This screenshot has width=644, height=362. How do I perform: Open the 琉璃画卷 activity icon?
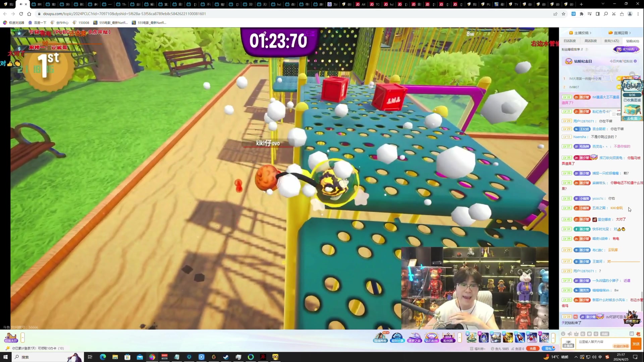[380, 337]
